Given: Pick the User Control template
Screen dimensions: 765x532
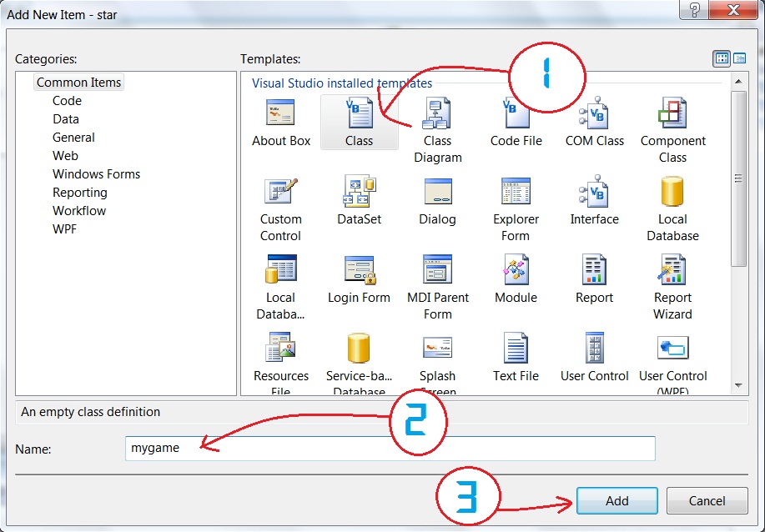Looking at the screenshot, I should click(594, 357).
